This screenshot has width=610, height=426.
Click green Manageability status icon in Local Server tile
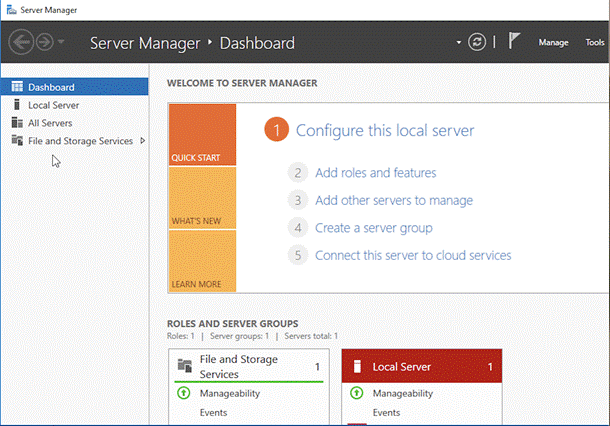(x=356, y=394)
